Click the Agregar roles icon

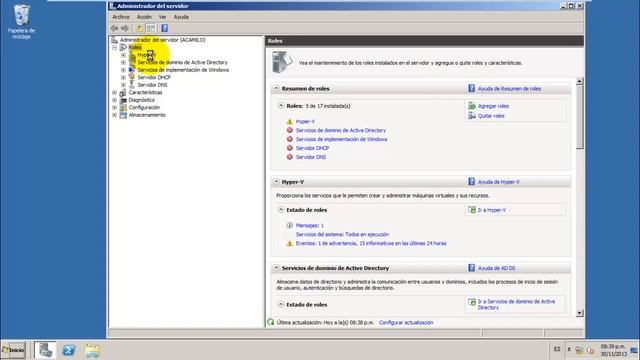click(472, 106)
